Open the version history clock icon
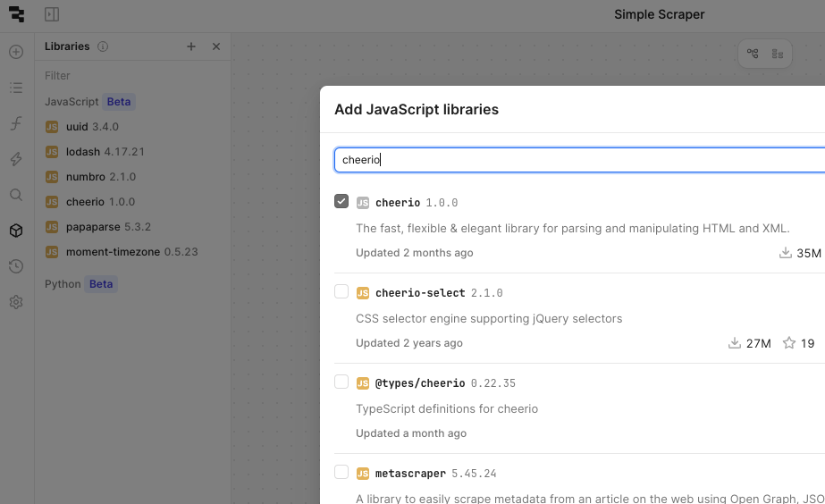 [16, 266]
